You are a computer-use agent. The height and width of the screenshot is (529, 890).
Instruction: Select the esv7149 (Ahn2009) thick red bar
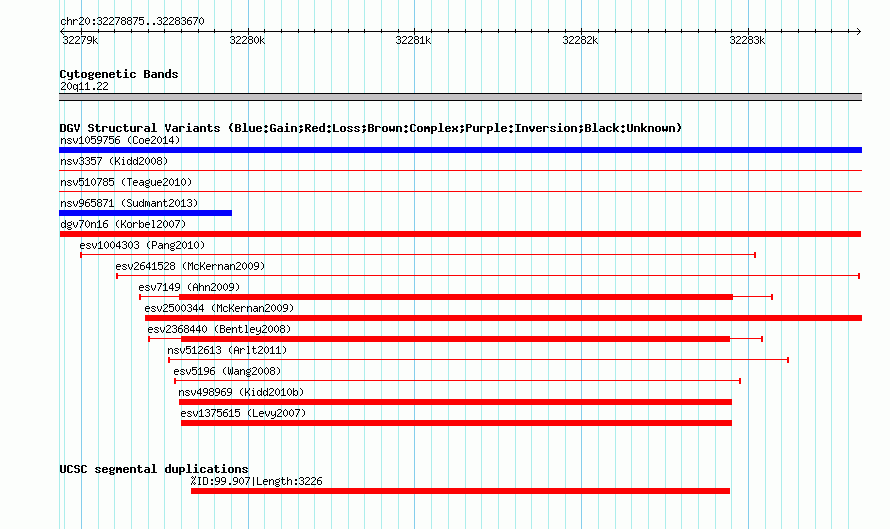[x=456, y=297]
